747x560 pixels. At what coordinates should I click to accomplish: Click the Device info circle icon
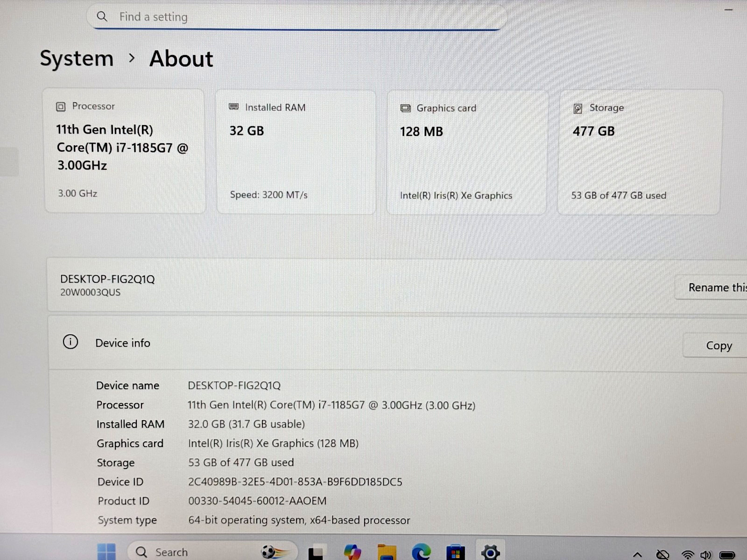pyautogui.click(x=70, y=342)
